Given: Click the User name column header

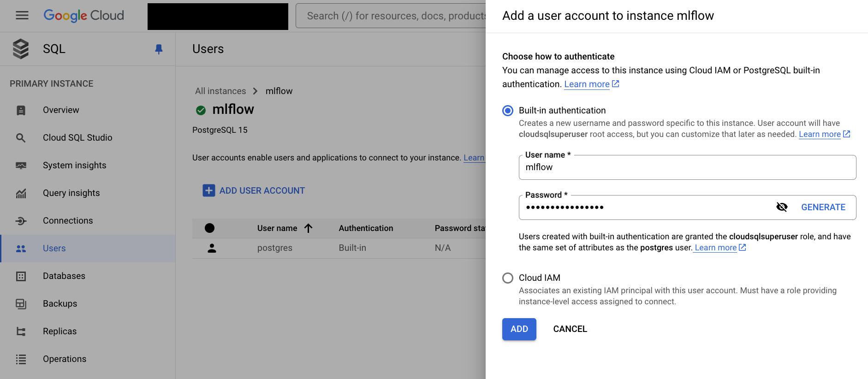Looking at the screenshot, I should (x=277, y=228).
